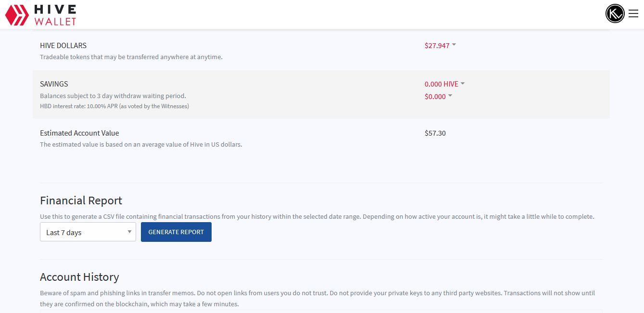Screen dimensions: 644x313
Task: Click the Account History heading
Action: (79, 277)
